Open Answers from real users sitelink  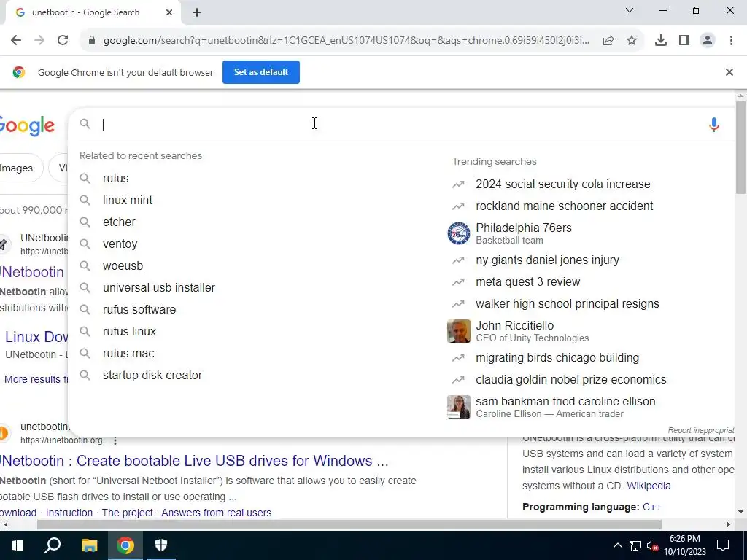pyautogui.click(x=216, y=513)
